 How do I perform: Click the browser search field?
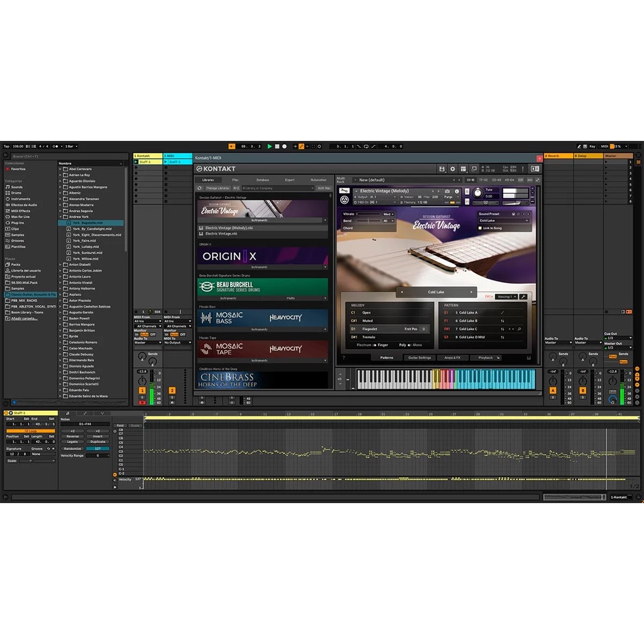68,156
